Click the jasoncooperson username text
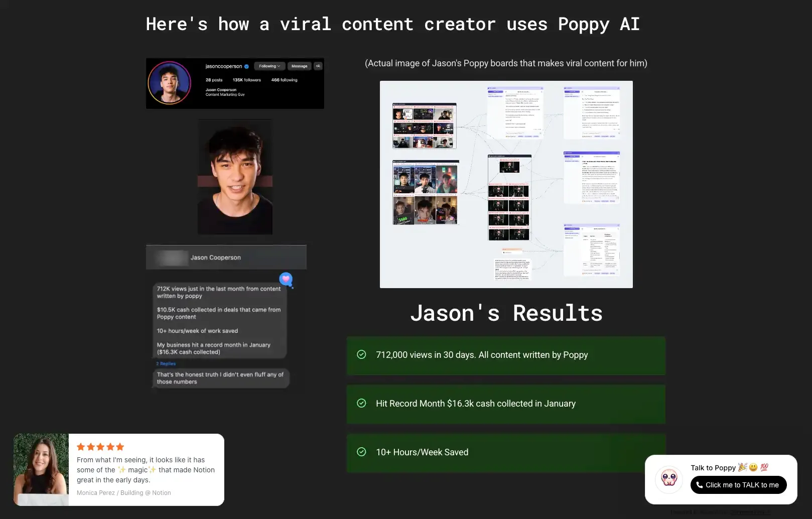Image resolution: width=812 pixels, height=519 pixels. click(224, 66)
